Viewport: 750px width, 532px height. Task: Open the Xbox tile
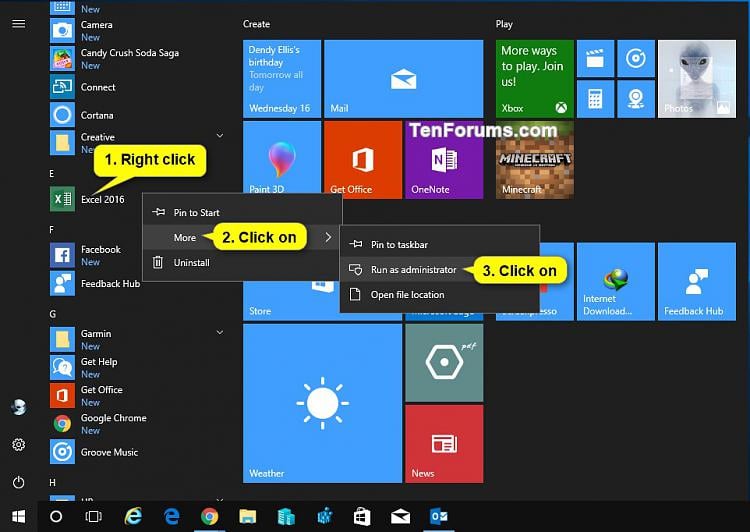click(x=535, y=78)
